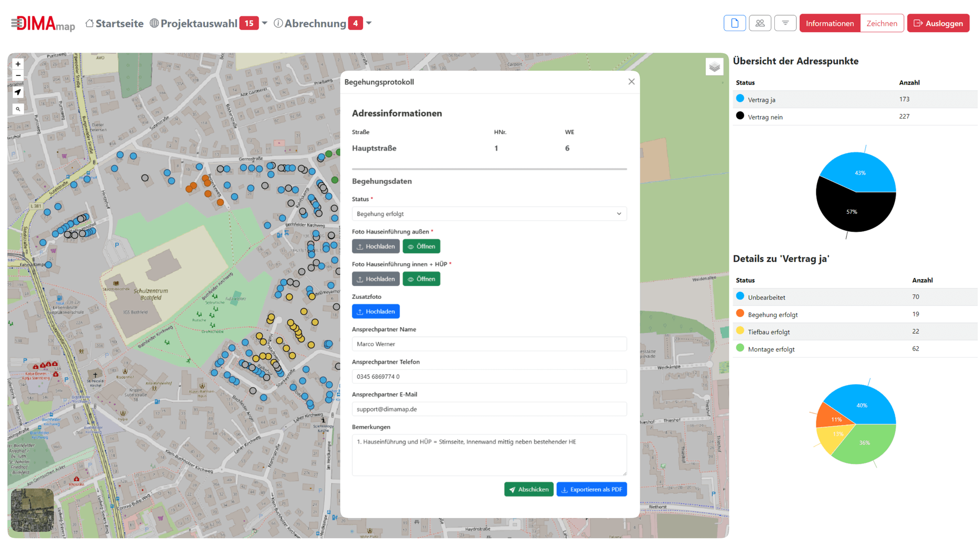Go to Startseite

[x=114, y=23]
